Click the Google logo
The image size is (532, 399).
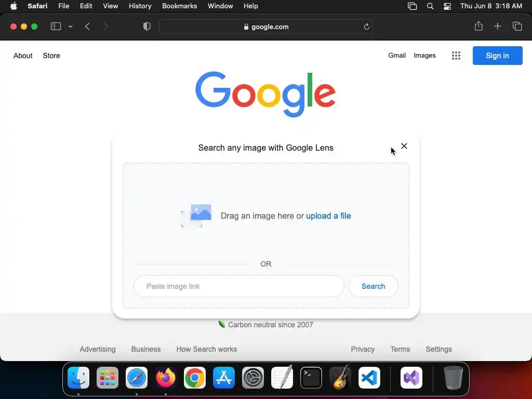pos(265,94)
